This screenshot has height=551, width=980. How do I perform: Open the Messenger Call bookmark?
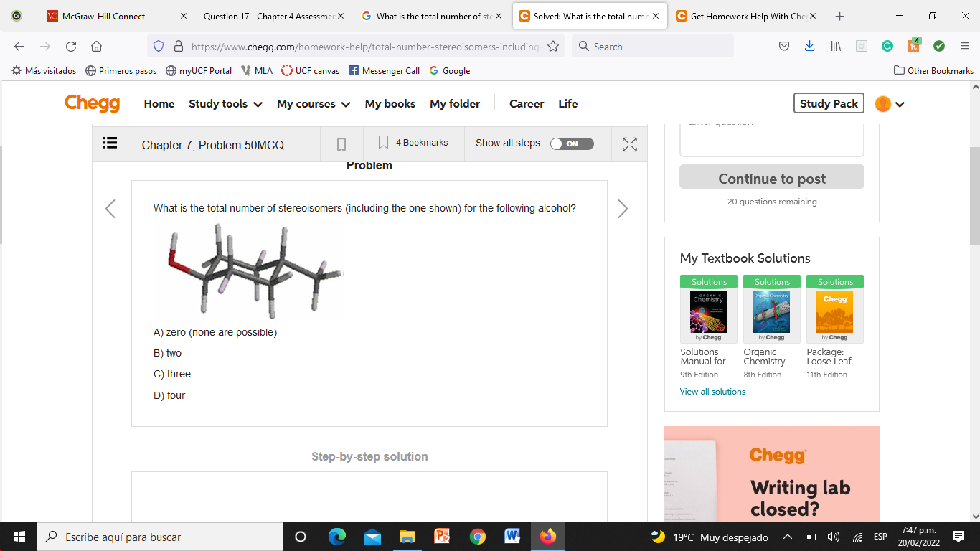tap(384, 70)
